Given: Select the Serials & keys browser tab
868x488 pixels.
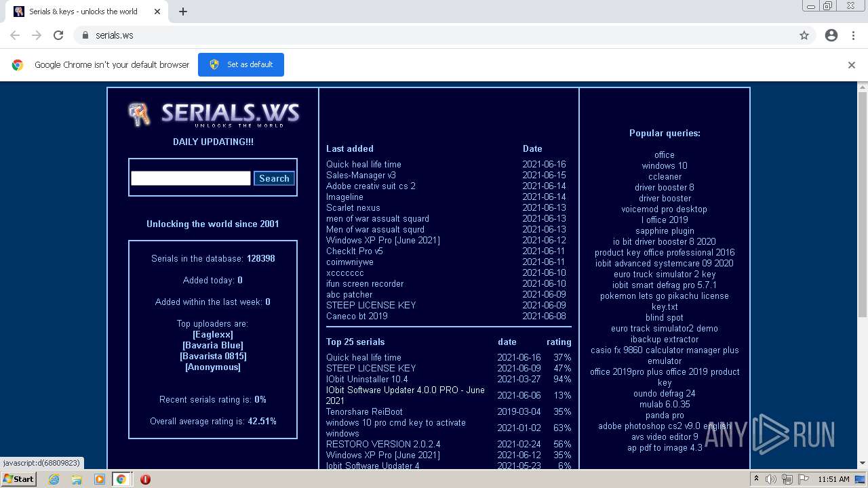Looking at the screenshot, I should [85, 12].
